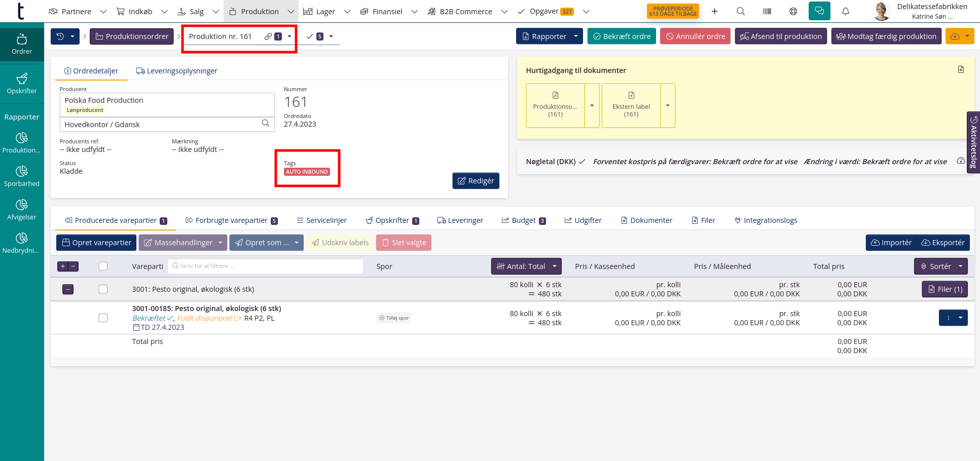Search producer address magnifier icon
Screen dimensions: 980x461
pyautogui.click(x=265, y=124)
